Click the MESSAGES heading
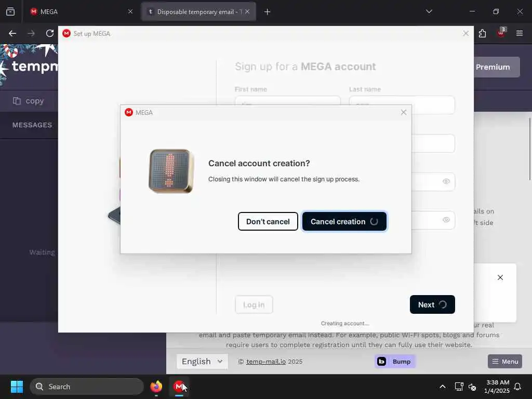Viewport: 532px width, 399px height. (32, 125)
